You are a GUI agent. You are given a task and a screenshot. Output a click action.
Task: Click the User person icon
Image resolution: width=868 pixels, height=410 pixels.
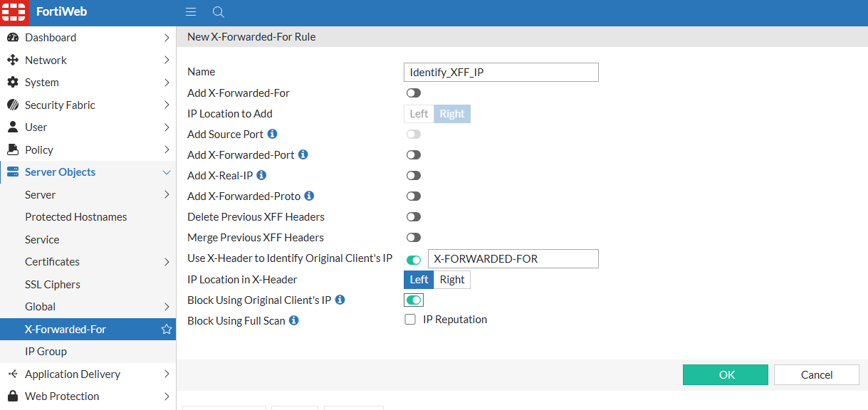13,127
